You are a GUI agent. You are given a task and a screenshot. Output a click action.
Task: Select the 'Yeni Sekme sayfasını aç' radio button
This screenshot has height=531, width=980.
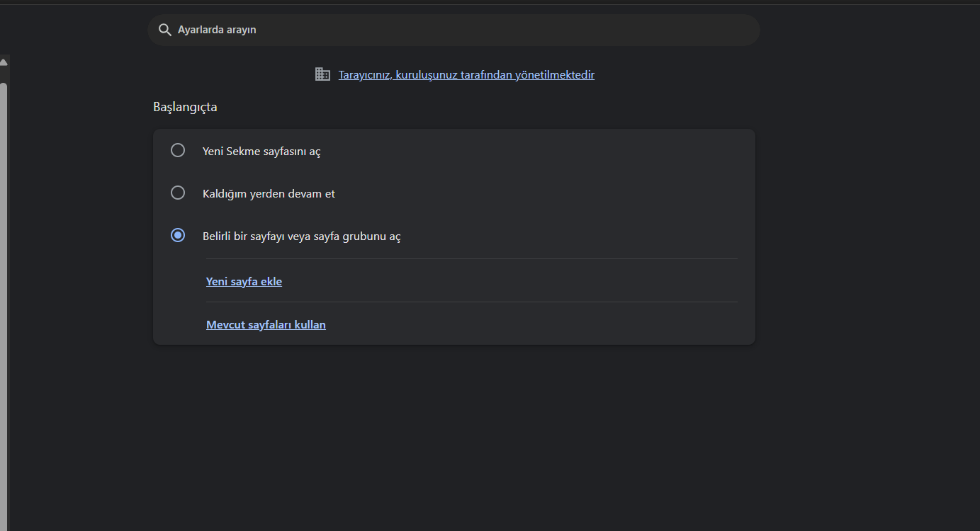[x=178, y=150]
